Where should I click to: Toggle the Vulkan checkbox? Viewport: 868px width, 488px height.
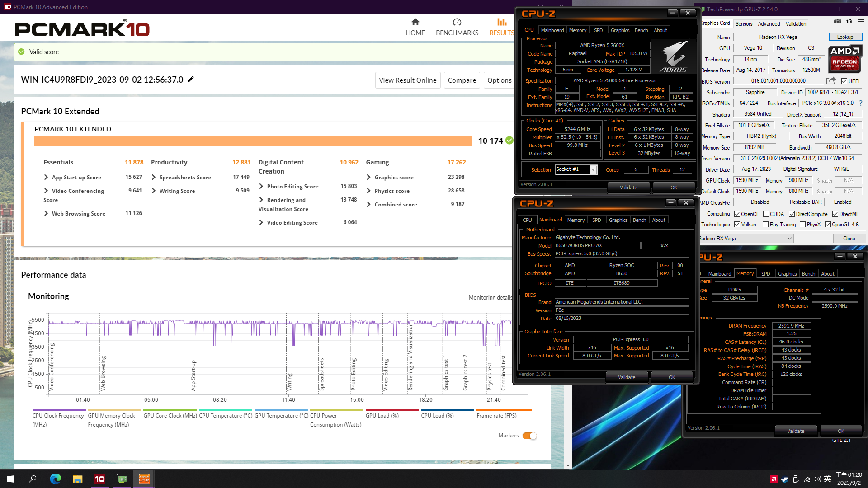[x=737, y=225]
